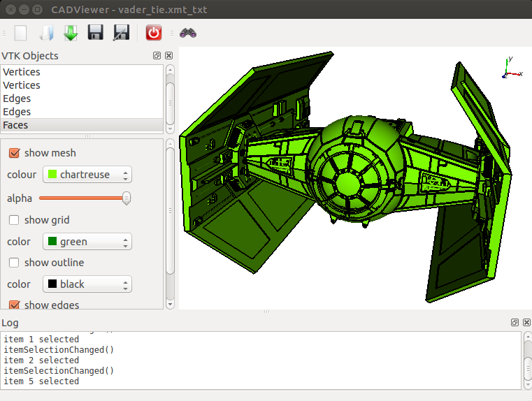
Task: Select the first Vertices list item
Action: pyautogui.click(x=82, y=72)
